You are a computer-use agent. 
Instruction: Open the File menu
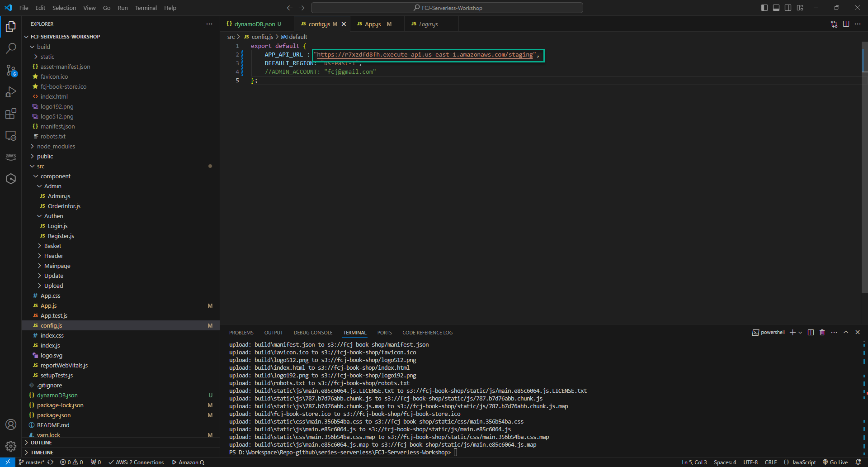click(x=24, y=8)
